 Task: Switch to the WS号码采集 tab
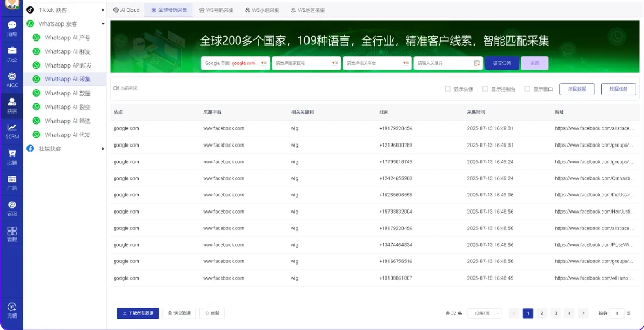click(x=216, y=9)
